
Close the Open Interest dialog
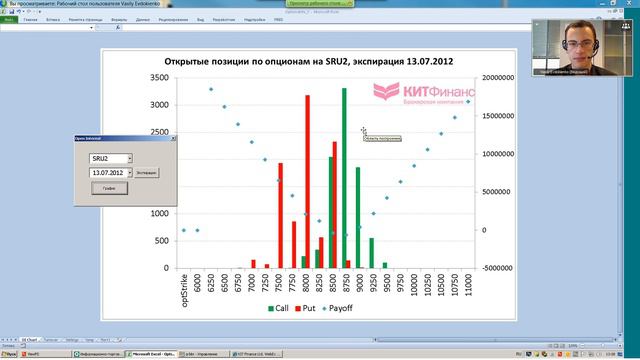[x=173, y=138]
